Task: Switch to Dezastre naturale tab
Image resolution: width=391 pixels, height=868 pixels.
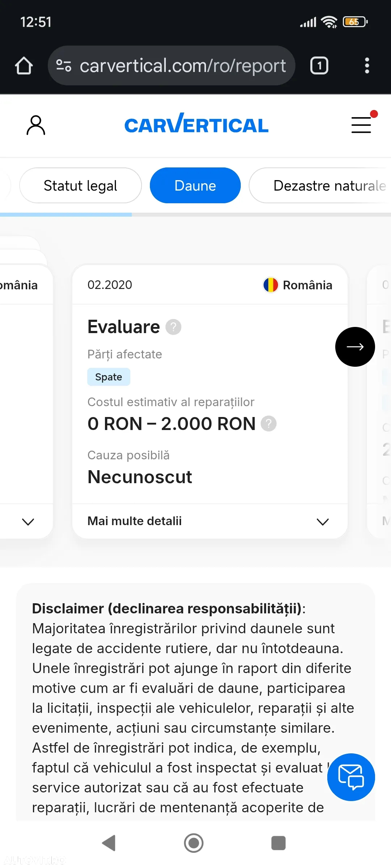Action: 320,186
